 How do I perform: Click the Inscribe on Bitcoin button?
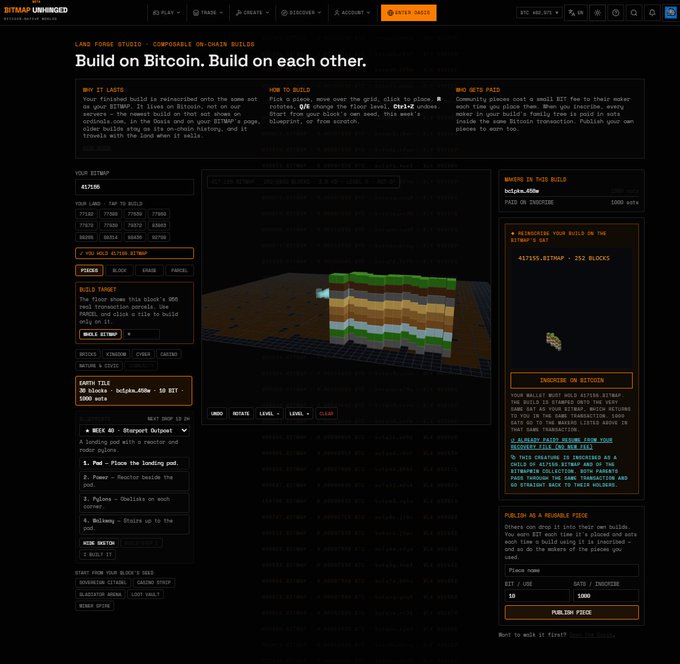tap(571, 380)
